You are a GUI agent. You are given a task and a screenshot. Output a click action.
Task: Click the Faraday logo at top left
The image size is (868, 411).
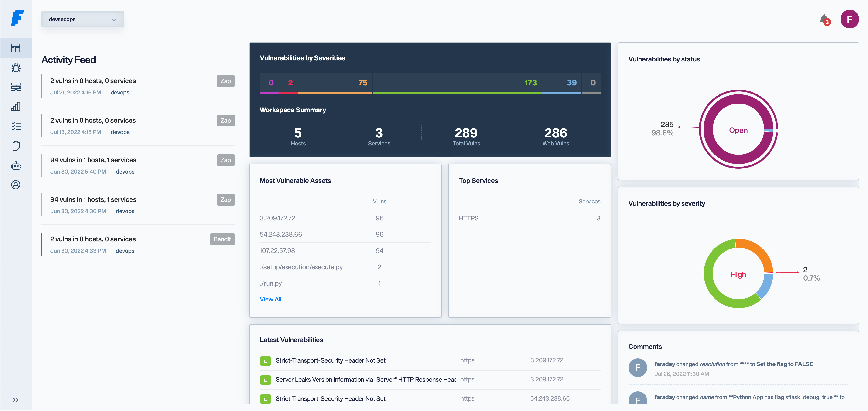(17, 19)
